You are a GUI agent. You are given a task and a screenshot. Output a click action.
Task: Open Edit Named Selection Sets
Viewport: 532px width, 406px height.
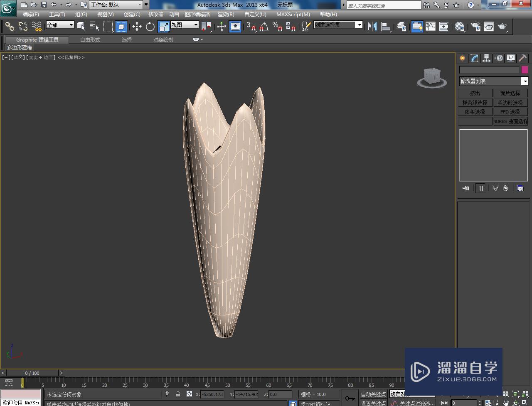click(306, 27)
